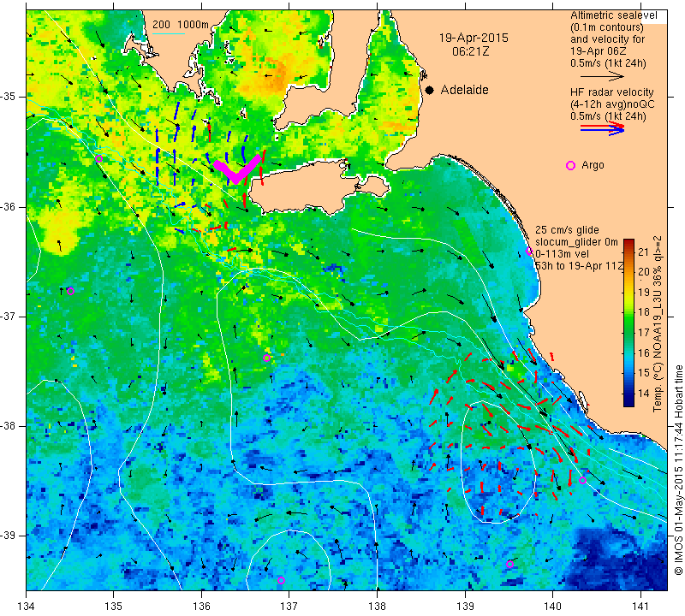Click Argo float marker near 136.7E, 37.4S
The image size is (685, 616).
pyautogui.click(x=266, y=358)
